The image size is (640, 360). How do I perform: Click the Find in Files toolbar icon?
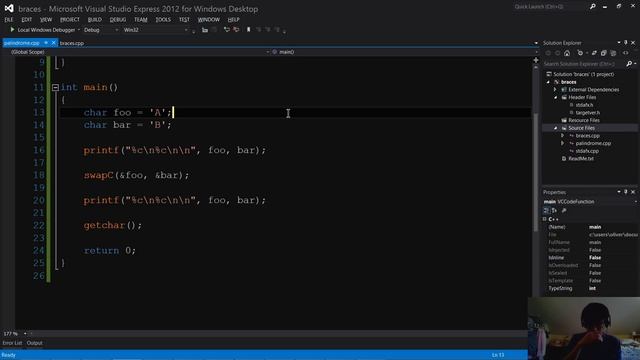[x=205, y=30]
